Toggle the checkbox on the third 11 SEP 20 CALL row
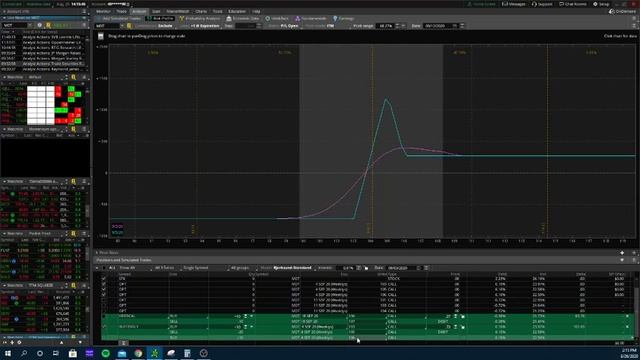Image resolution: width=640 pixels, height=360 pixels. [104, 311]
